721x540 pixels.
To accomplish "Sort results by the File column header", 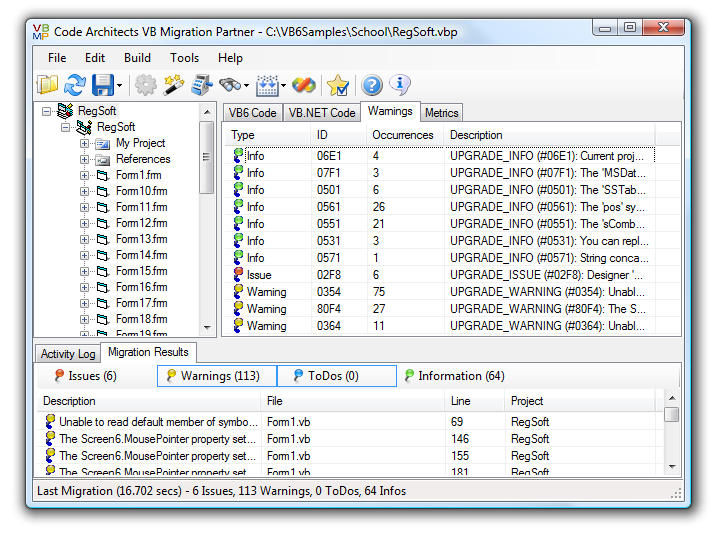I will click(353, 401).
